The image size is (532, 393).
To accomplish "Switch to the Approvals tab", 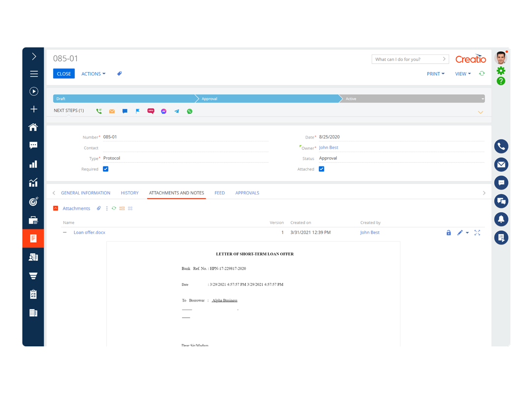I will point(247,193).
